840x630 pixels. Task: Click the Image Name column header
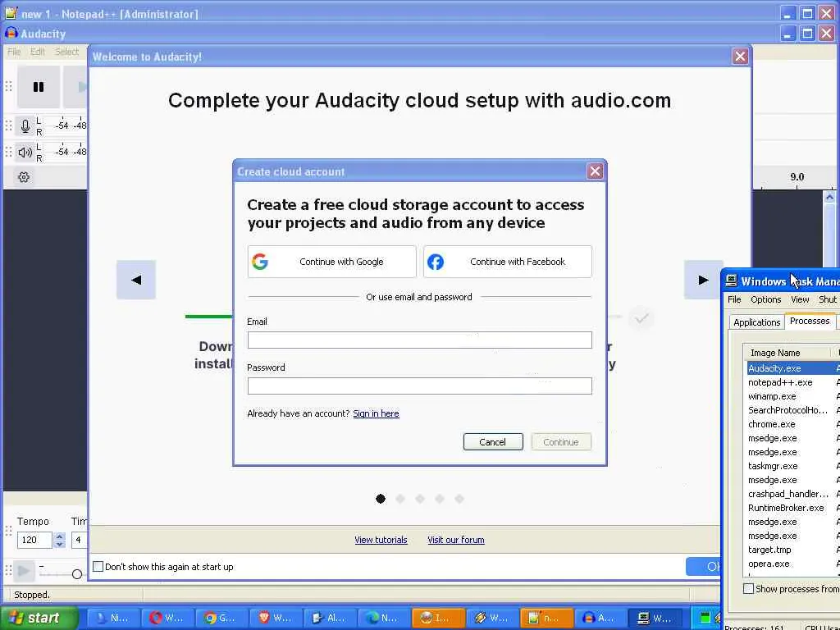coord(787,353)
